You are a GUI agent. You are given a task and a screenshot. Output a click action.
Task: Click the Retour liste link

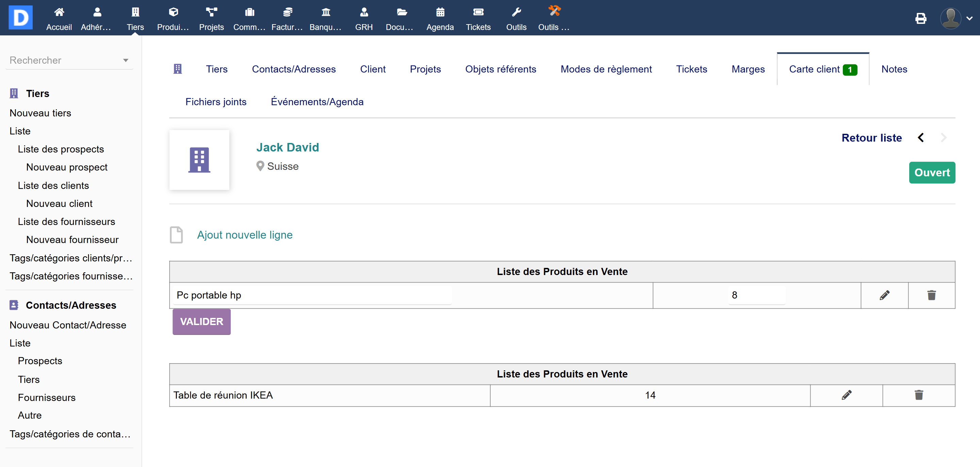(871, 138)
